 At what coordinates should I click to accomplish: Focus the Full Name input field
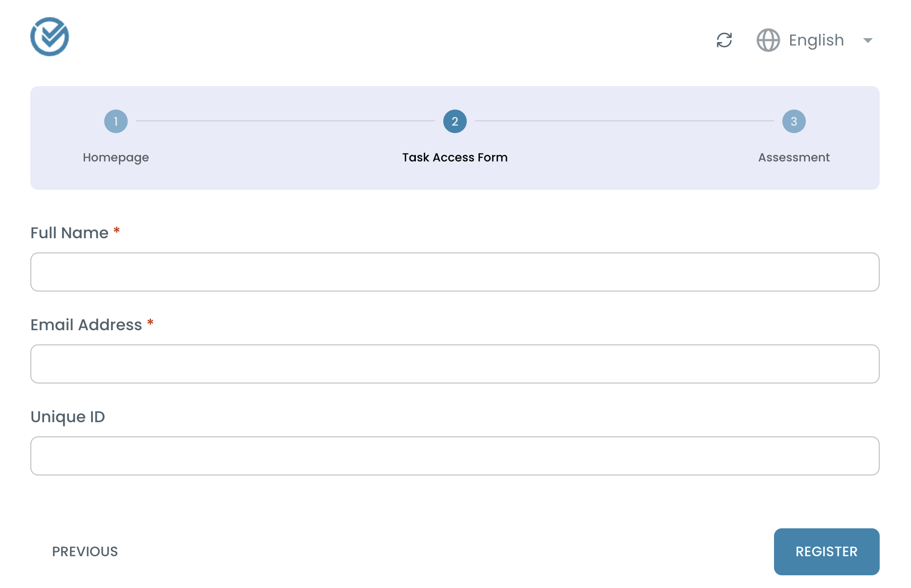455,272
